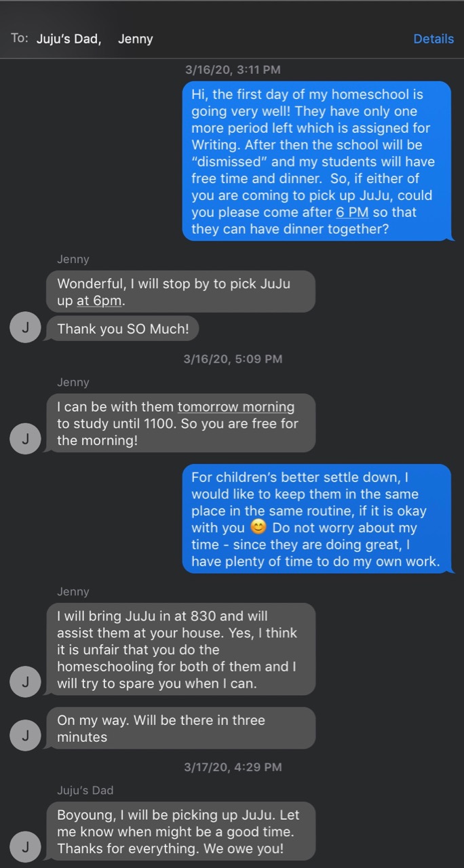The image size is (464, 868).
Task: Select the "I will bring JuJu in at 830" bubble
Action: click(x=180, y=649)
